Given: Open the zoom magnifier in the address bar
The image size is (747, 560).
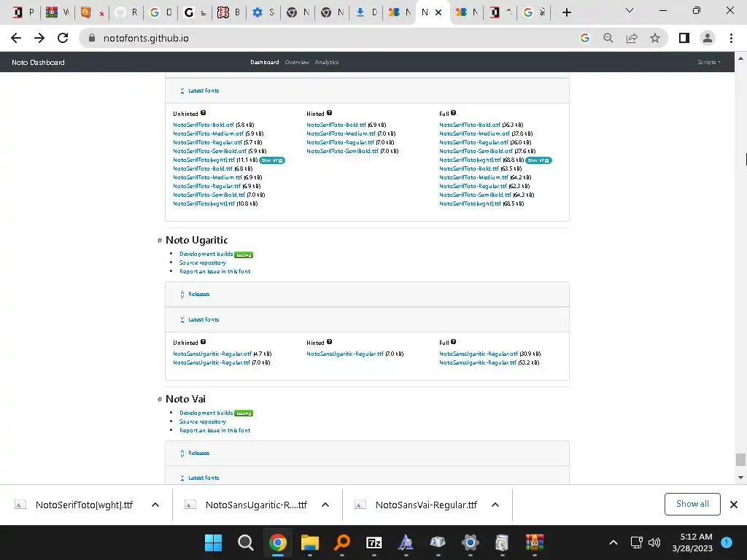Looking at the screenshot, I should tap(608, 38).
